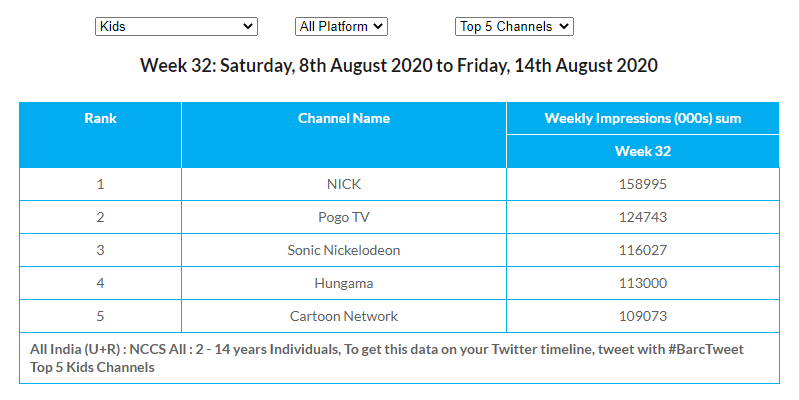Click the Week 32 date range heading

(399, 66)
